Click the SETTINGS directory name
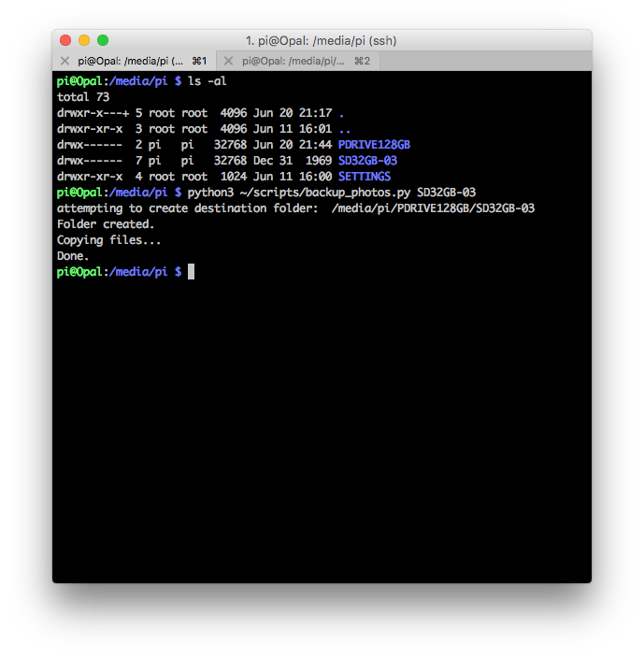Image resolution: width=644 pixels, height=658 pixels. coord(364,177)
